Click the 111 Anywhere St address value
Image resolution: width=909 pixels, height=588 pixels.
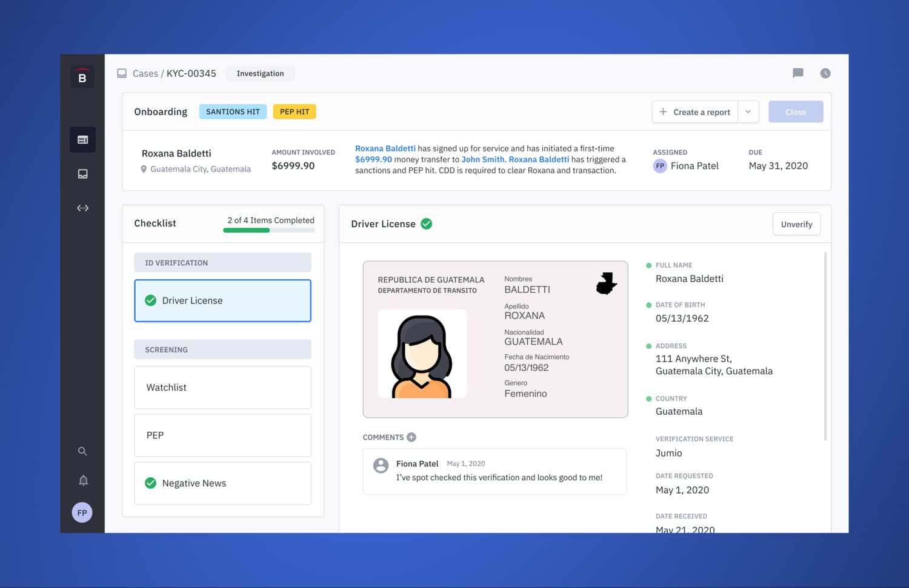tap(714, 365)
